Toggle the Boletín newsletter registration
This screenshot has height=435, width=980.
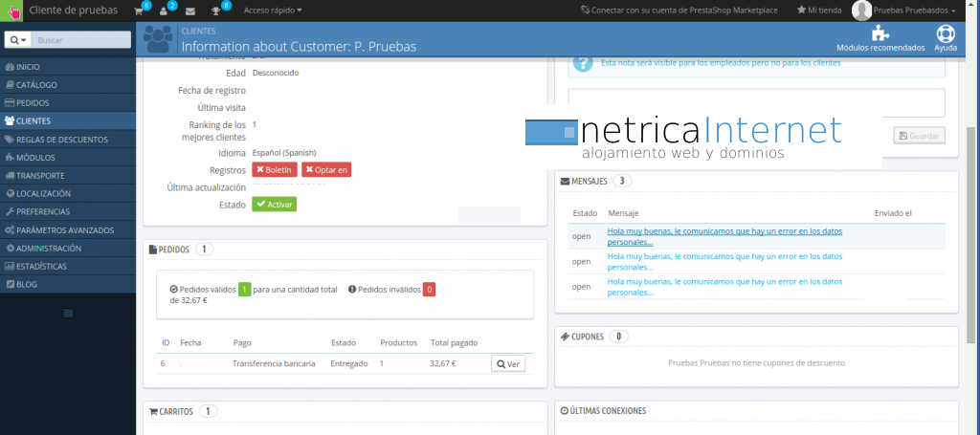point(275,169)
